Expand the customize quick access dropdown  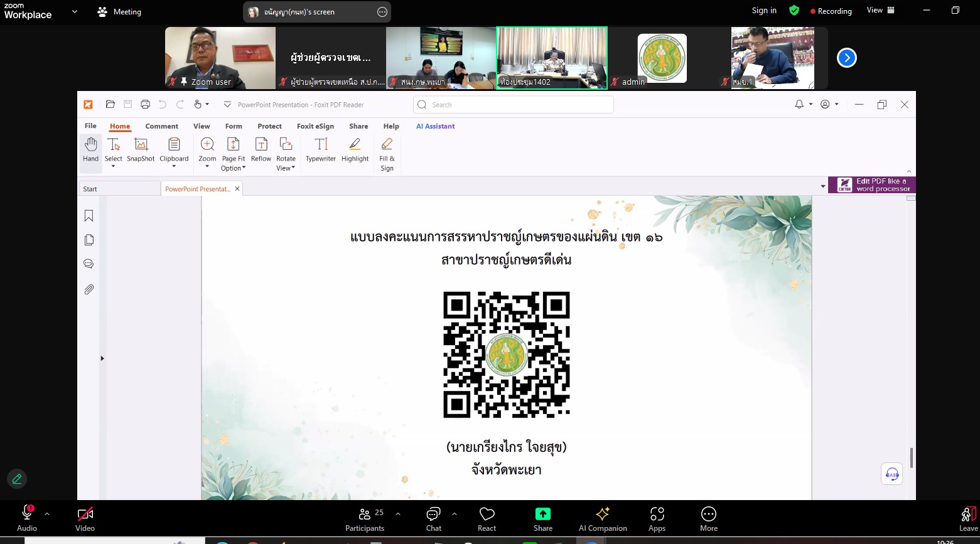227,104
